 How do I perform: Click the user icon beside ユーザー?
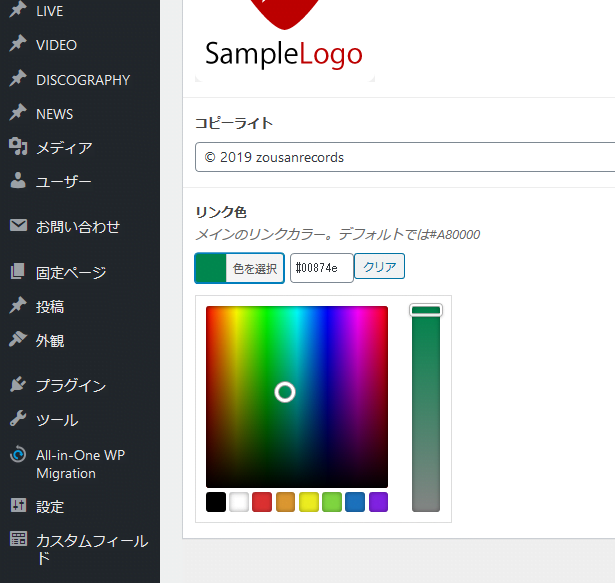(x=18, y=181)
